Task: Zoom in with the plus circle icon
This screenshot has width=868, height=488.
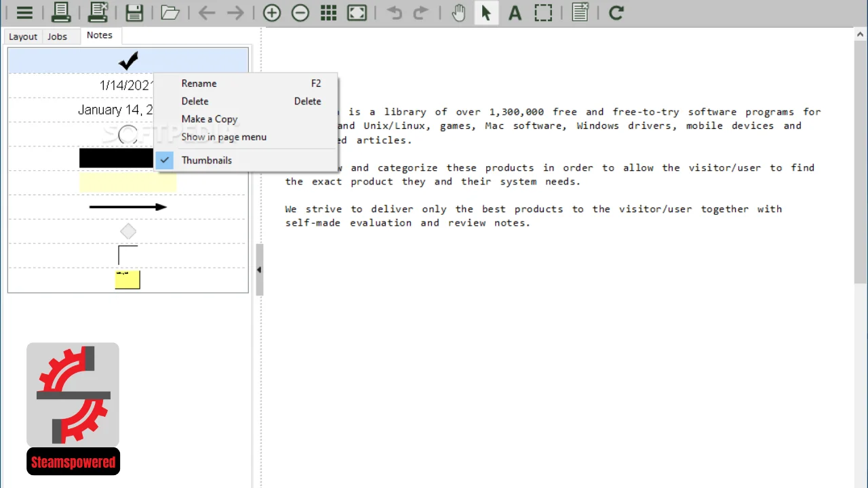Action: pyautogui.click(x=272, y=12)
